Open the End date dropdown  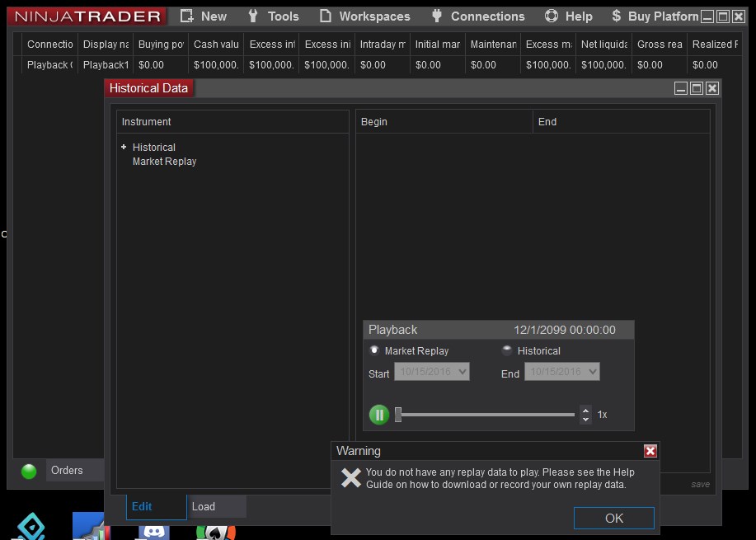[562, 372]
